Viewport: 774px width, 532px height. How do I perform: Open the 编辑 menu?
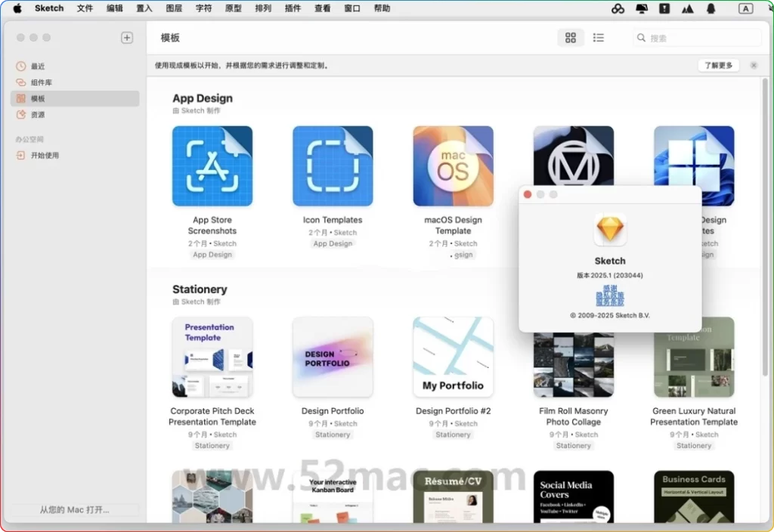coord(115,8)
